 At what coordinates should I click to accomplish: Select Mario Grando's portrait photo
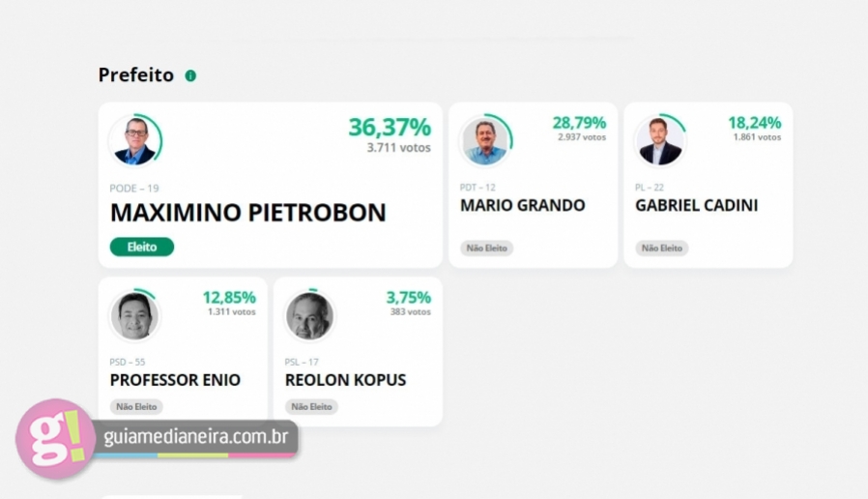(x=484, y=140)
